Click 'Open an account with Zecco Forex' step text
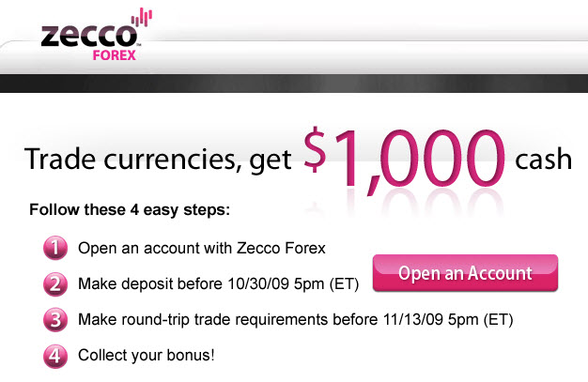Screen dimensions: 588x382 pos(202,248)
